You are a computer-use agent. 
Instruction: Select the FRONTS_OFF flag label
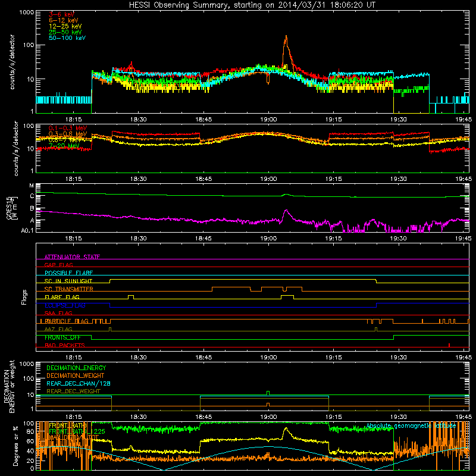62,337
